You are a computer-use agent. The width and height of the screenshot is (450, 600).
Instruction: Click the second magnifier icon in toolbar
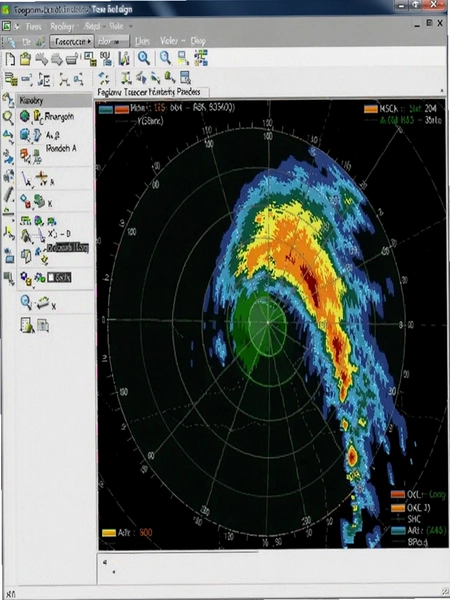(x=165, y=58)
